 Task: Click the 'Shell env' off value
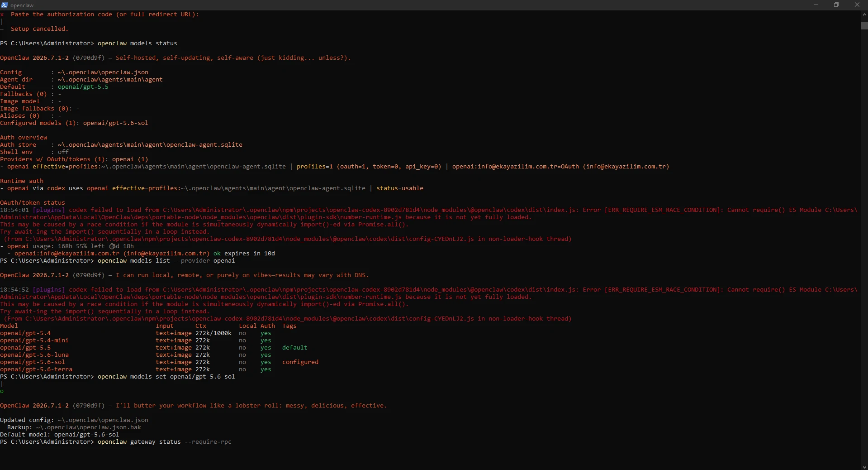click(x=63, y=152)
